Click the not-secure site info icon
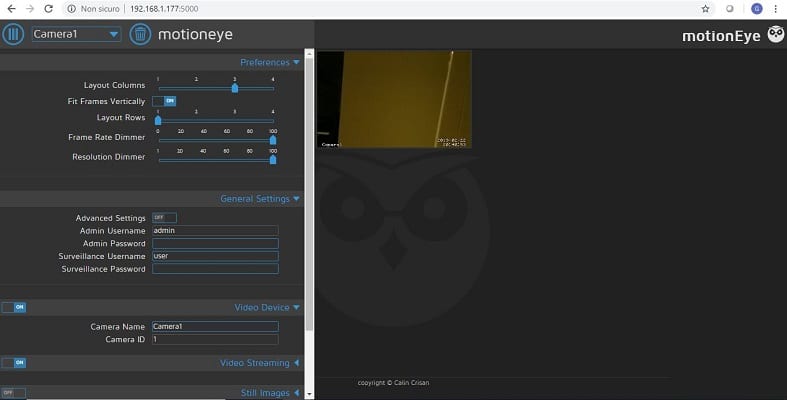This screenshot has width=787, height=400. coord(72,9)
